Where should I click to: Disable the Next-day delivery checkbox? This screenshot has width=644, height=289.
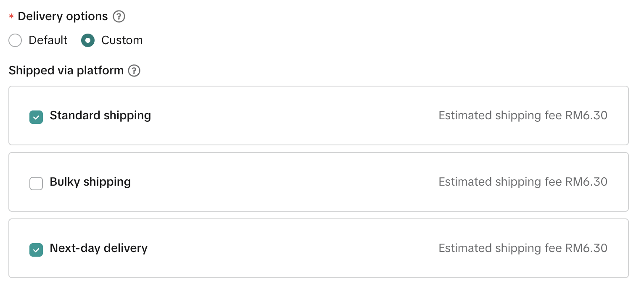pos(36,250)
